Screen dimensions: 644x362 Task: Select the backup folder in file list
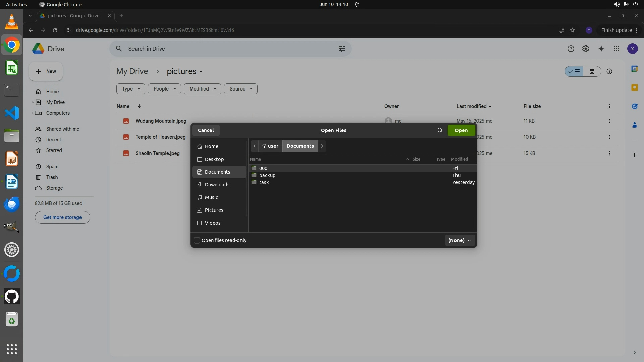coord(267,175)
